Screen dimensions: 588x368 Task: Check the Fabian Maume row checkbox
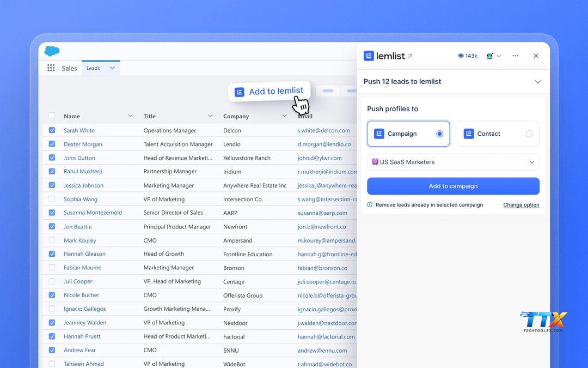52,268
